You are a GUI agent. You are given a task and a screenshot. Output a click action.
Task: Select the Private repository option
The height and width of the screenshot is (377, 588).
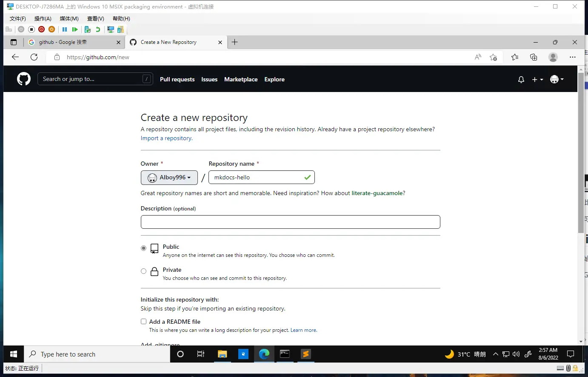tap(143, 271)
